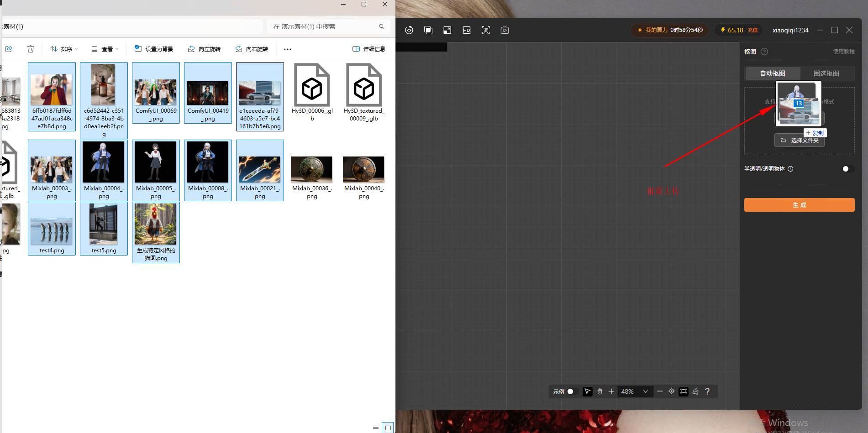The image size is (868, 433).
Task: Click the 选择文件夹 button
Action: pyautogui.click(x=800, y=141)
